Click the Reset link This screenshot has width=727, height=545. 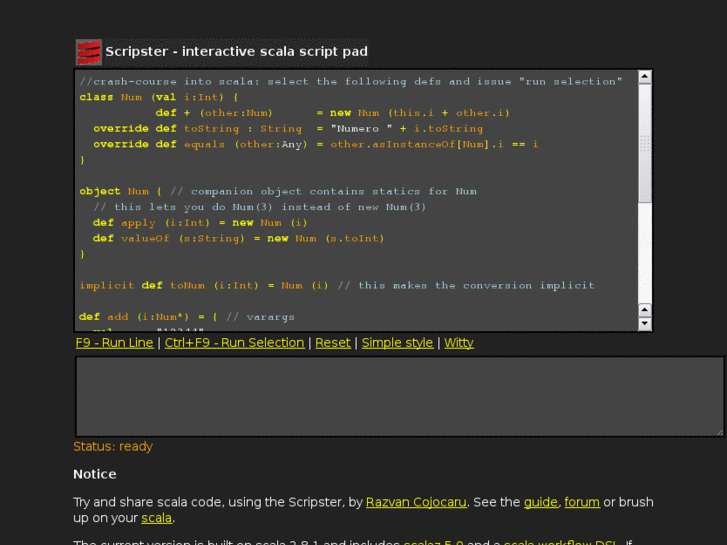point(333,343)
